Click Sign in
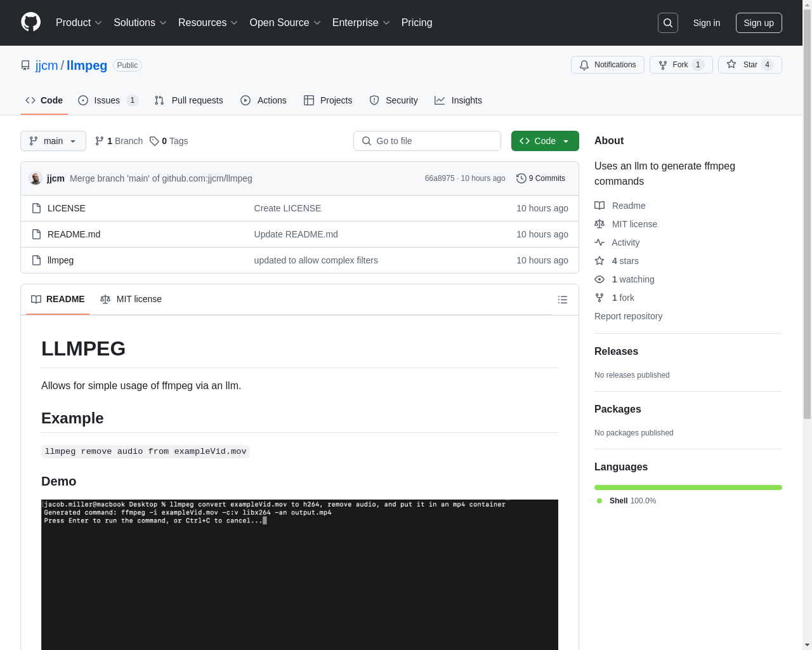The image size is (812, 650). tap(707, 23)
